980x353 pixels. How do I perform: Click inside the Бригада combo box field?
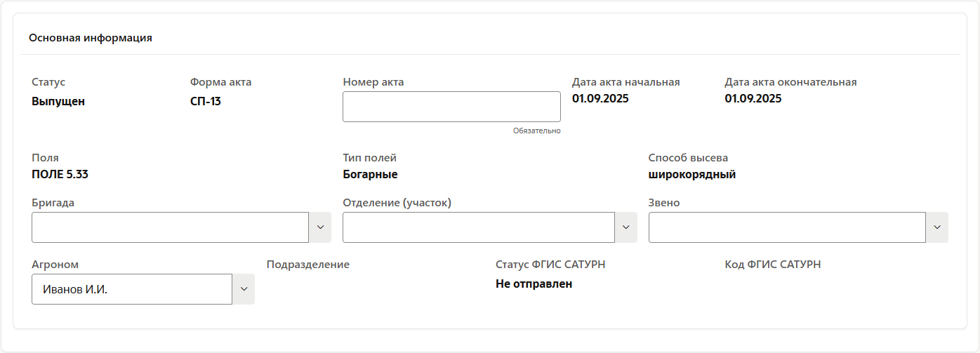click(x=170, y=227)
